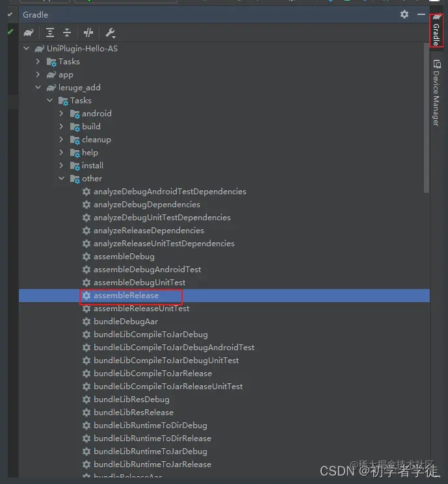
Task: Expand the cleanup task group
Action: [x=62, y=140]
